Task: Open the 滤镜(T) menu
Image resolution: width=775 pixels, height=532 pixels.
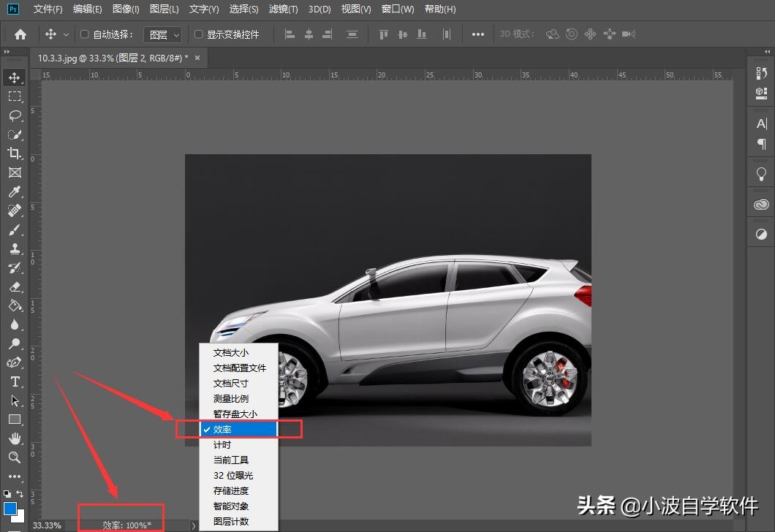Action: 283,9
